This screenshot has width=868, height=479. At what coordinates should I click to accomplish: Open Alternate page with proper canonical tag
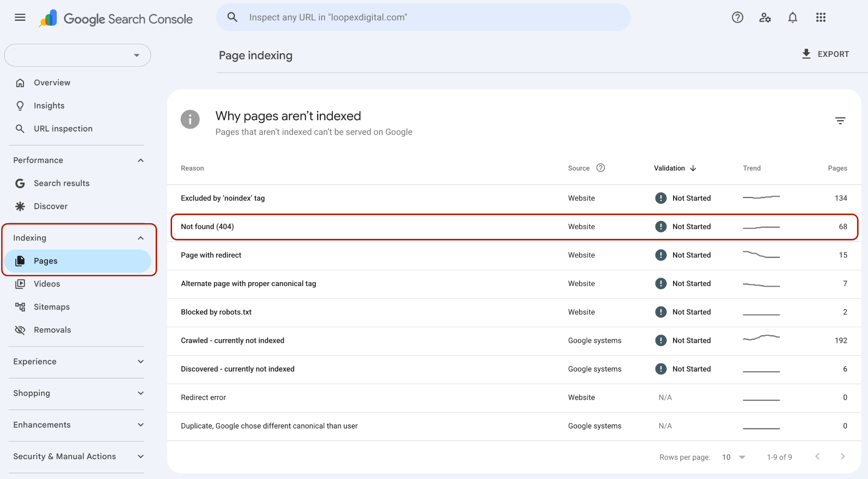[248, 283]
